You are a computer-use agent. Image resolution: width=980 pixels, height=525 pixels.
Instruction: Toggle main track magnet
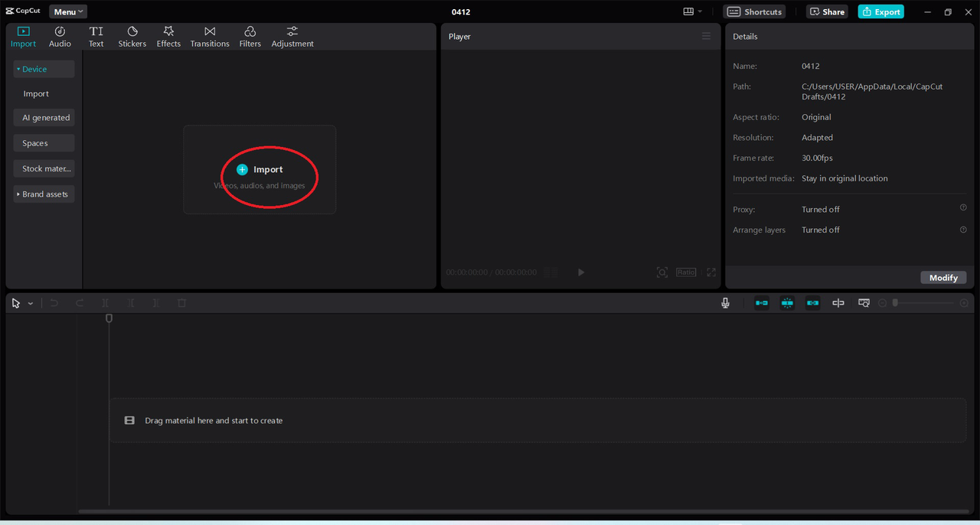(x=762, y=303)
